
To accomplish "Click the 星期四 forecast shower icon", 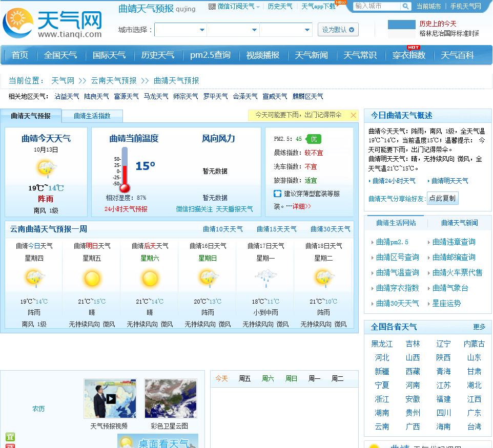I will [34, 278].
